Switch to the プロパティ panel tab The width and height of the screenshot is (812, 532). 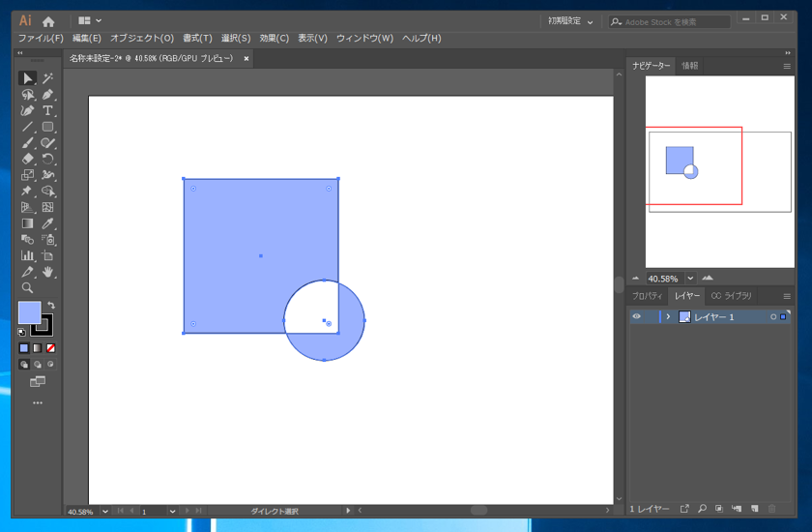(648, 296)
